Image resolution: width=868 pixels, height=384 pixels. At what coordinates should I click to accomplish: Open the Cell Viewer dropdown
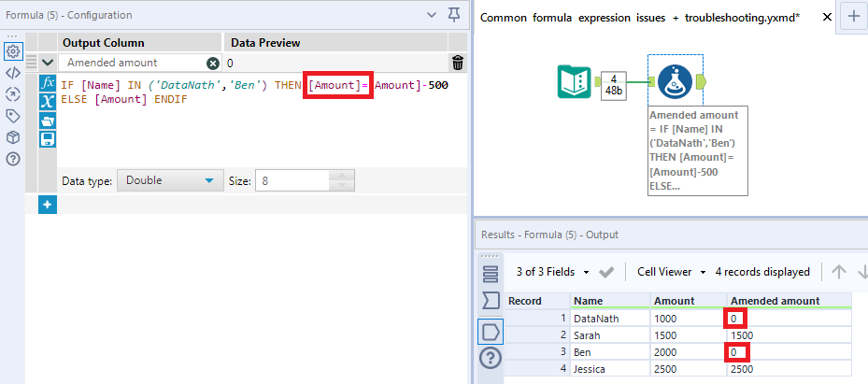[672, 272]
